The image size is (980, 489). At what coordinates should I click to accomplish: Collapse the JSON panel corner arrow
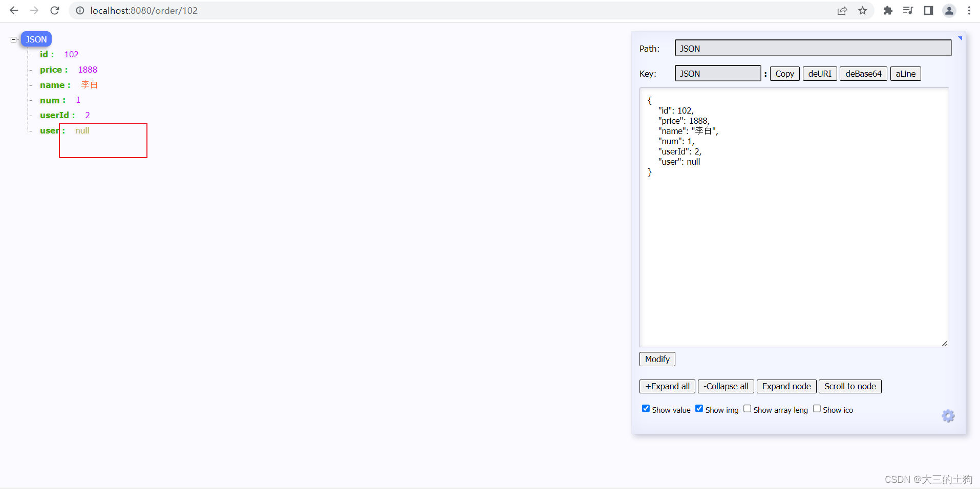960,38
